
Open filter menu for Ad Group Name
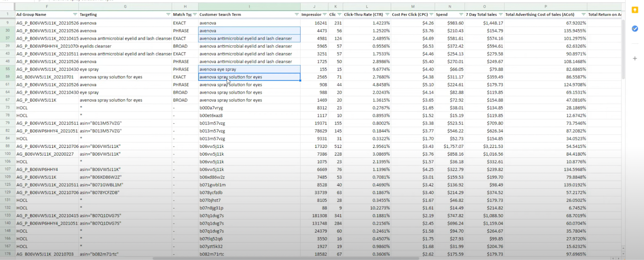click(x=75, y=14)
